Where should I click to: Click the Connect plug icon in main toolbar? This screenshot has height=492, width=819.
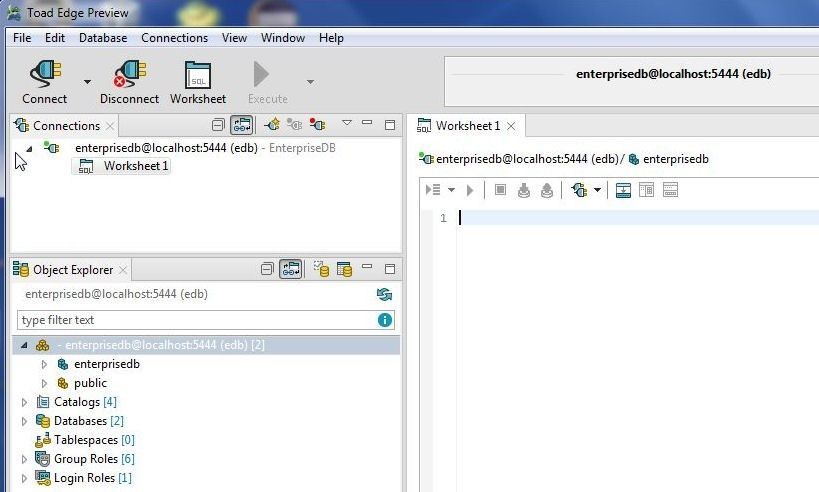[45, 74]
